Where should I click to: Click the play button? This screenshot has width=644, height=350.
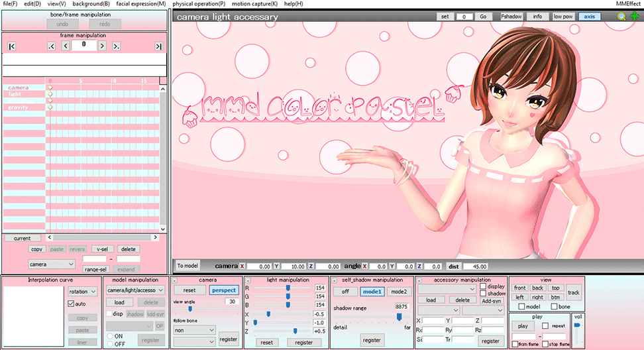523,325
